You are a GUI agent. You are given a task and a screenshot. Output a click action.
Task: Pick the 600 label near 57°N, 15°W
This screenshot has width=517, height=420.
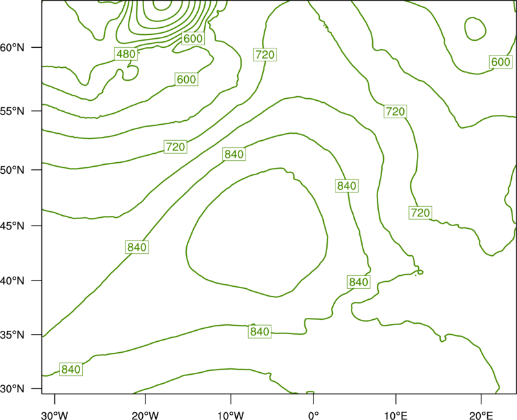click(186, 79)
